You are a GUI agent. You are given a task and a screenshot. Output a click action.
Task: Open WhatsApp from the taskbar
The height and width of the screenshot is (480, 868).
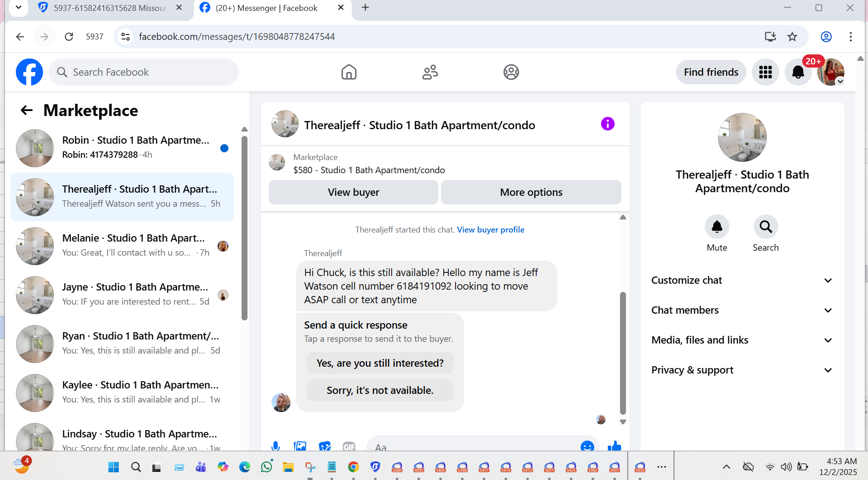[x=267, y=466]
